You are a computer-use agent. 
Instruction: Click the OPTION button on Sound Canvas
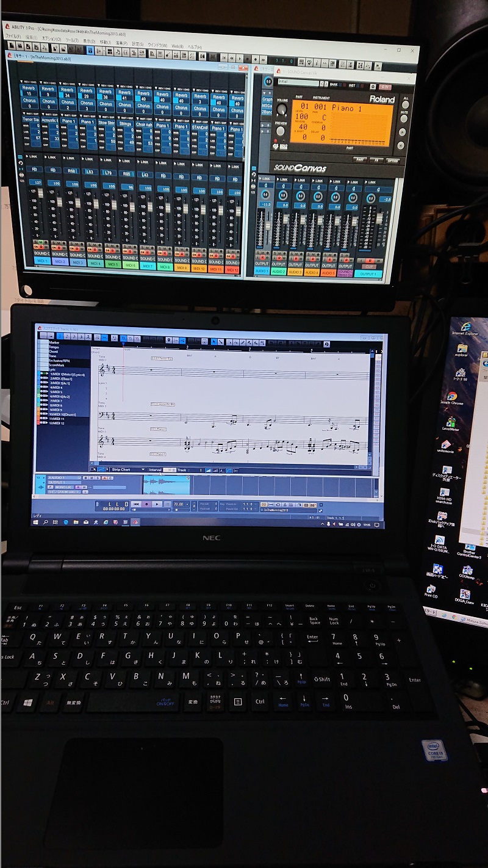click(393, 161)
